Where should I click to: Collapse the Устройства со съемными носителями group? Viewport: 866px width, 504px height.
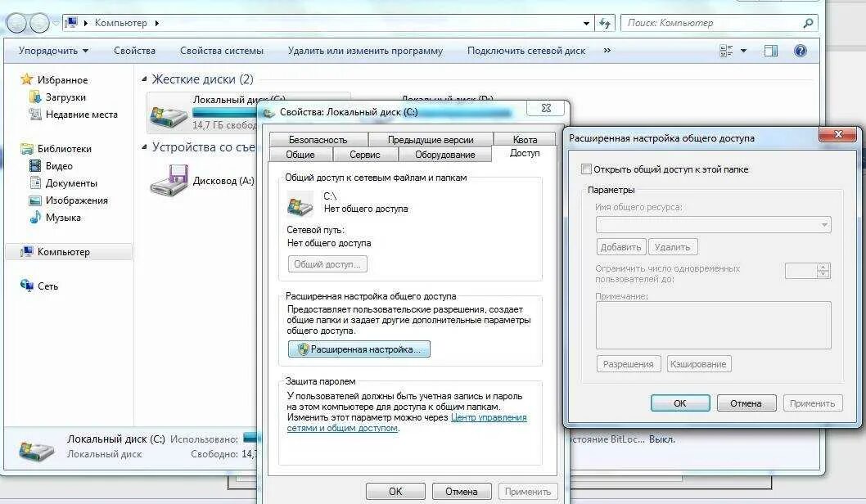click(x=144, y=146)
